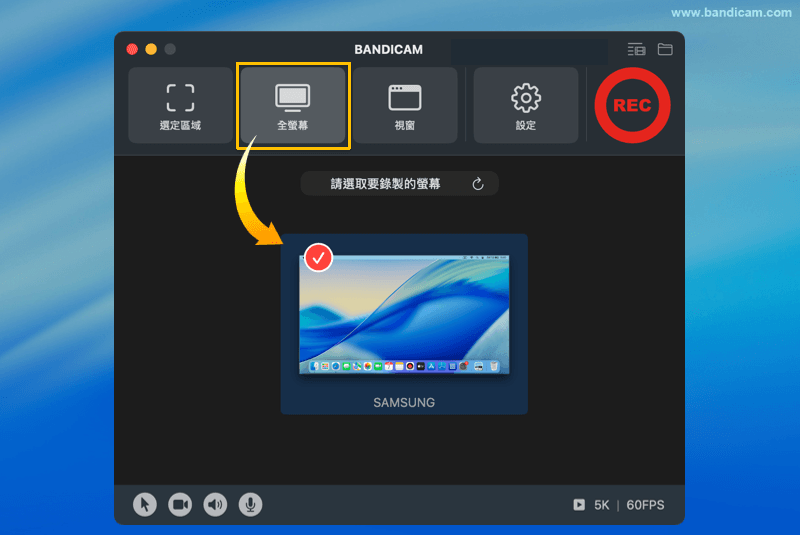Click the BANDICAM title text
Viewport: 800px width, 535px height.
click(x=388, y=49)
